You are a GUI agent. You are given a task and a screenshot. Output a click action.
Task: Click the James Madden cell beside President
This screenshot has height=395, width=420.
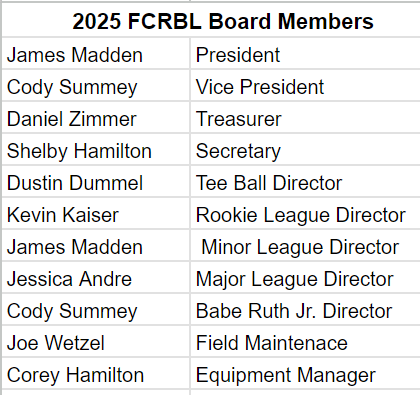(96, 54)
